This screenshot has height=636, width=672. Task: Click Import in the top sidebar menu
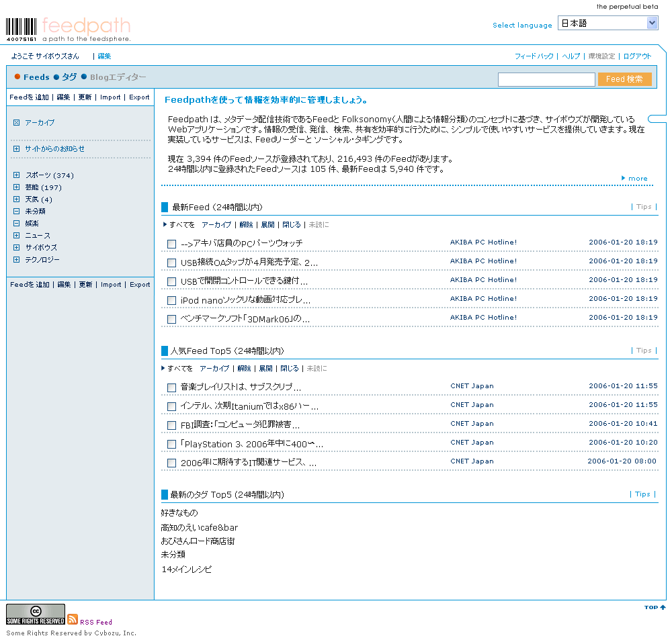pos(111,97)
